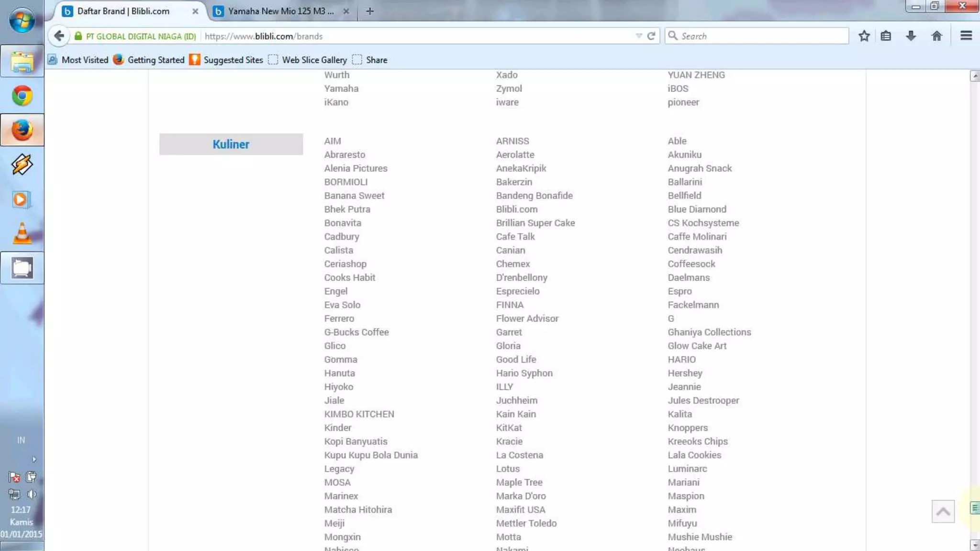Switch to Yamaha New Mio 125 tab
The image size is (980, 551).
(280, 11)
